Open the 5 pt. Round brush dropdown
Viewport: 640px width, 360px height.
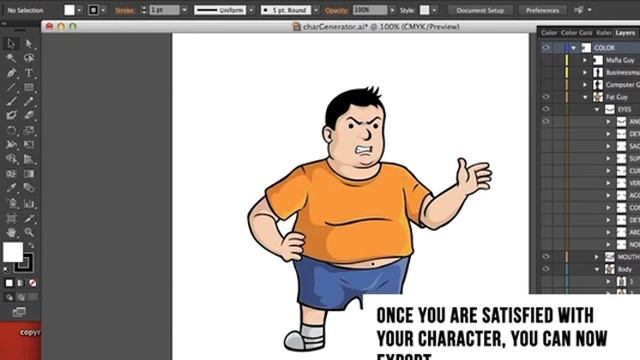point(316,10)
